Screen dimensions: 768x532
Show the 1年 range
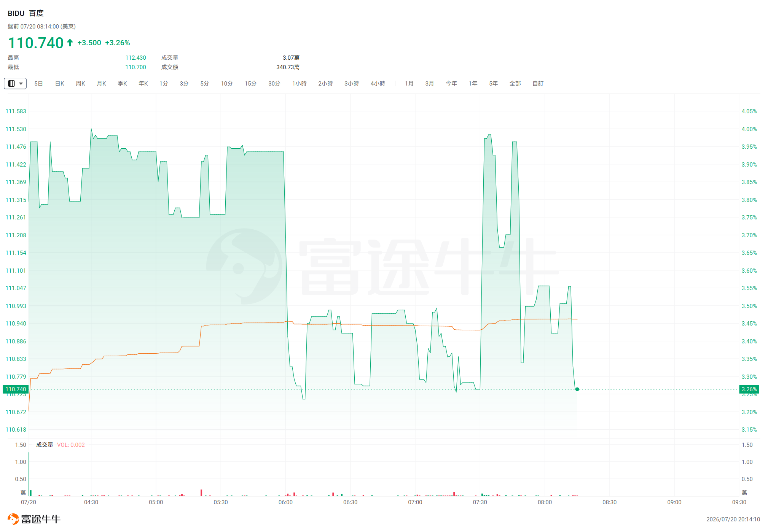(x=473, y=83)
